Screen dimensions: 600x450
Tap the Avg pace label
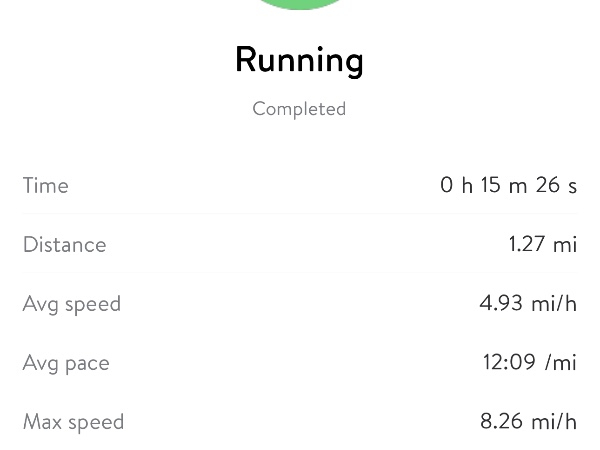click(x=66, y=363)
